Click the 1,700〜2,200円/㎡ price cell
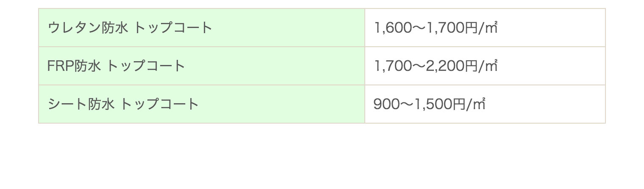This screenshot has width=644, height=189. [x=485, y=66]
